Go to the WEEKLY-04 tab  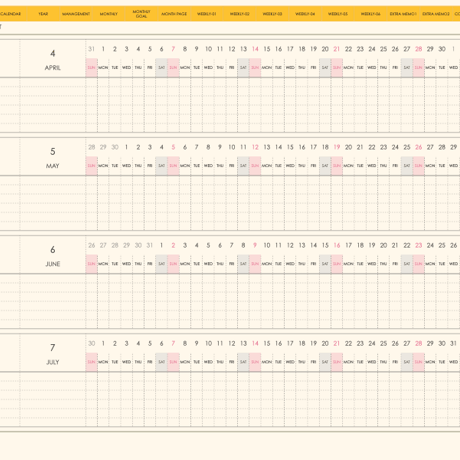pos(305,14)
